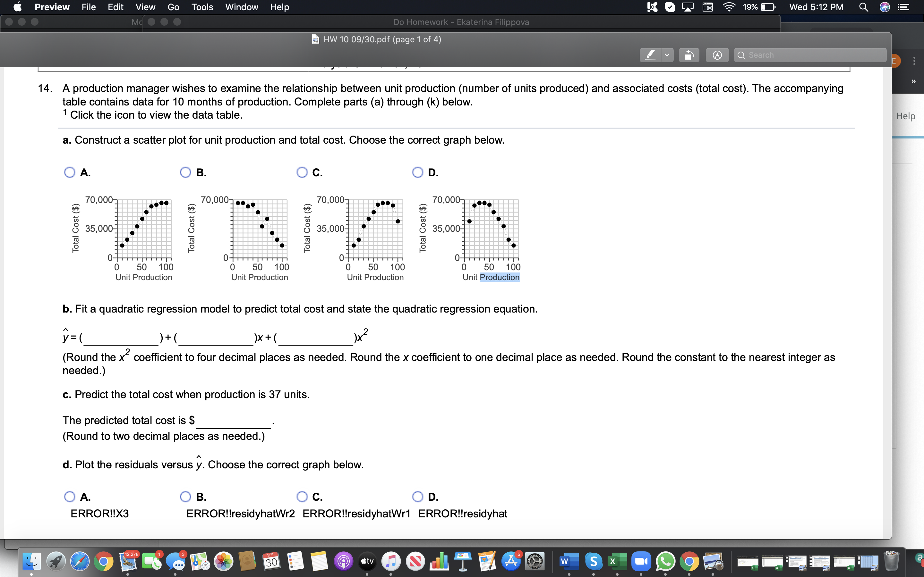This screenshot has width=924, height=577.
Task: Select scatter plot option A
Action: click(70, 172)
